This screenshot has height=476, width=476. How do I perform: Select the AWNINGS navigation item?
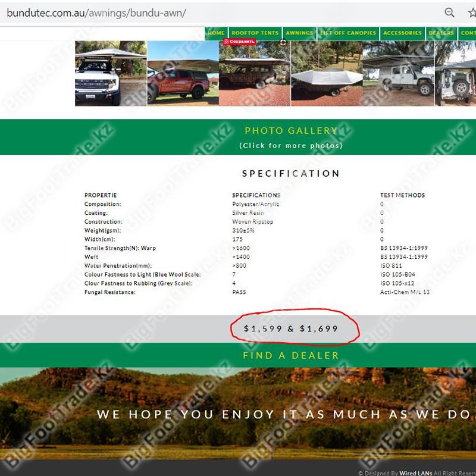coord(299,33)
